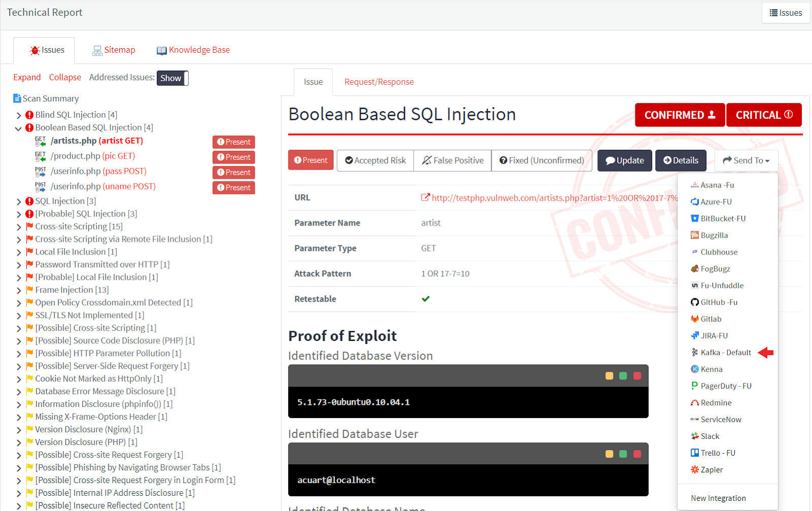The width and height of the screenshot is (812, 511).
Task: Expand the Blind SQL Injection [4] node
Action: point(19,115)
